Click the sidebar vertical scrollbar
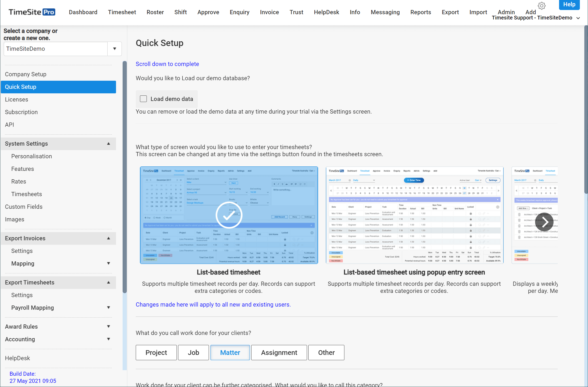This screenshot has width=588, height=387. click(x=125, y=177)
